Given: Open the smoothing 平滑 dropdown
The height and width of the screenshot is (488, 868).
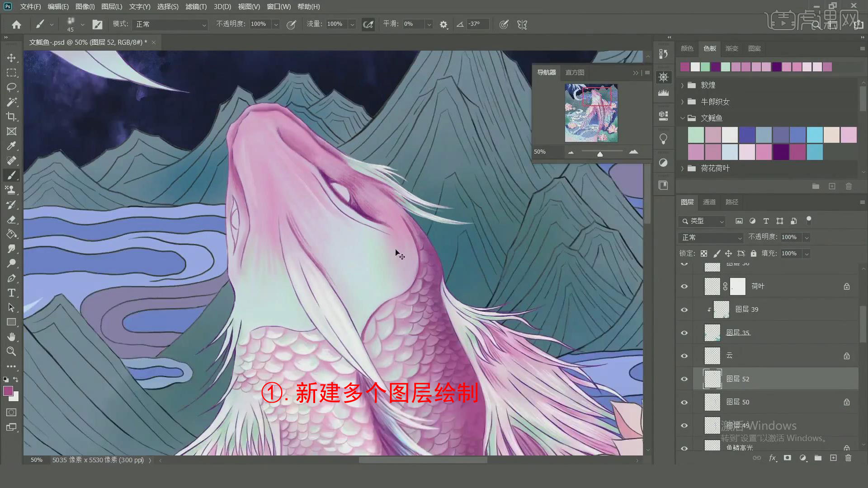Looking at the screenshot, I should [429, 24].
